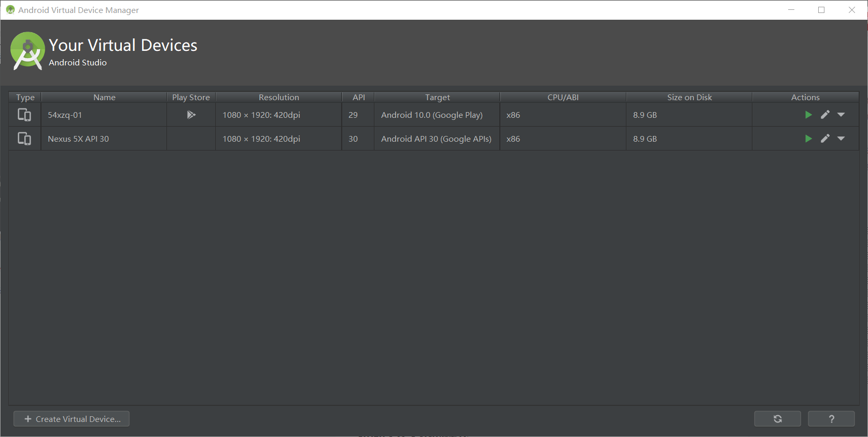Select the 54xzq-01 device name

pos(65,115)
